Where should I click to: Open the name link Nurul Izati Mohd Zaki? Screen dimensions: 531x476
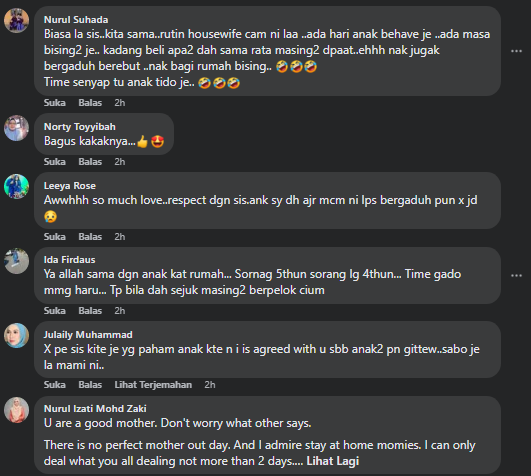click(x=95, y=409)
